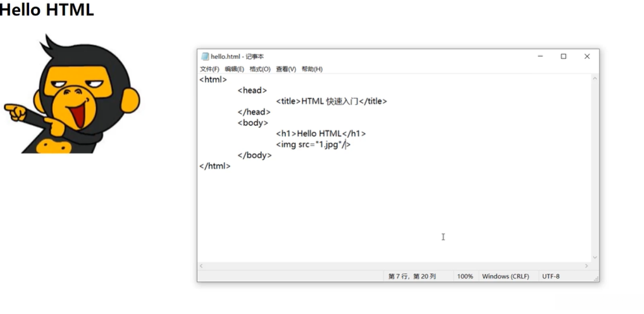Click the hello.html - 记事本 window title
644x314 pixels.
[x=237, y=57]
